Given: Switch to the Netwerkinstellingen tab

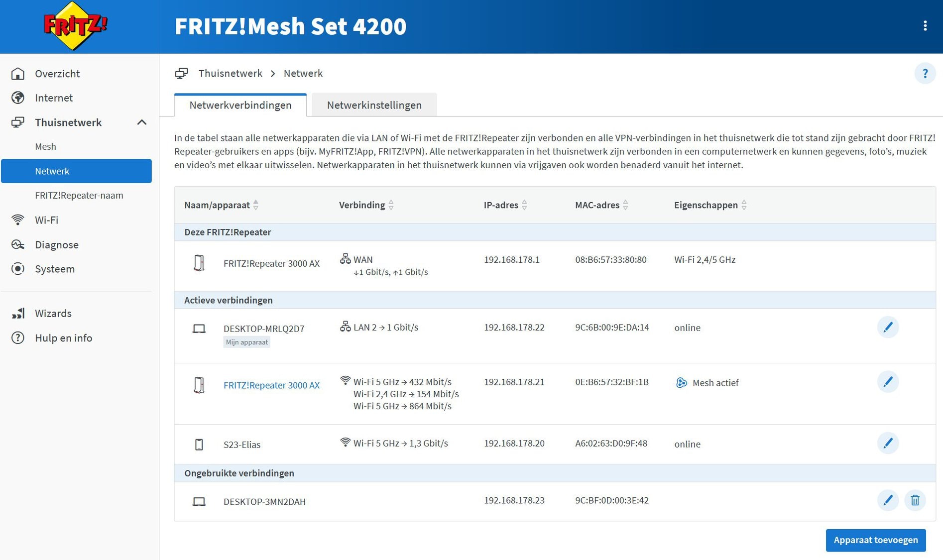Looking at the screenshot, I should 374,105.
